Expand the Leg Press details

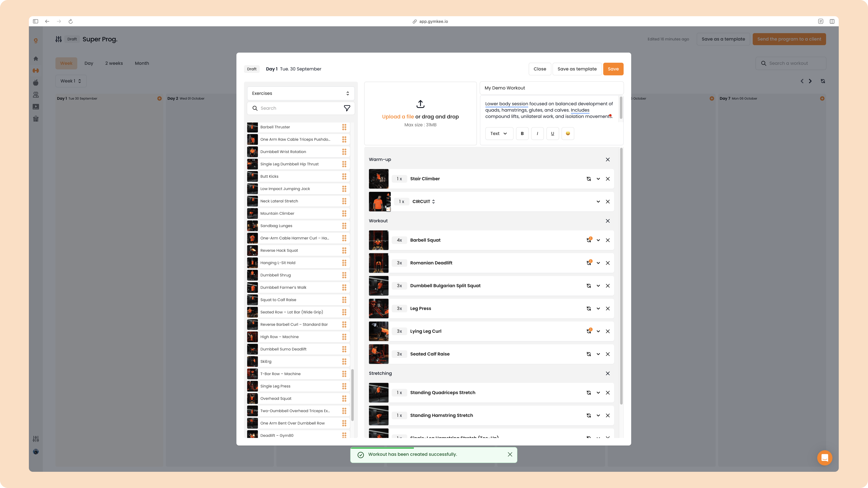click(x=598, y=309)
